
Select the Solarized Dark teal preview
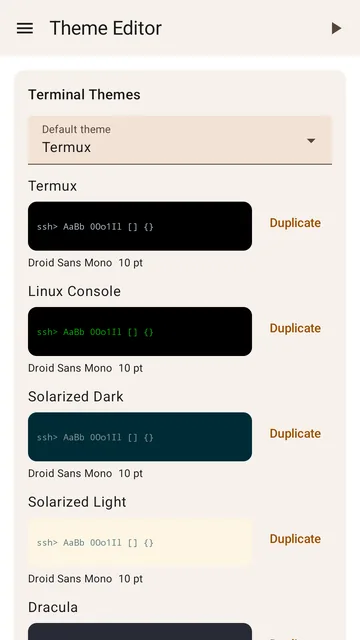[x=140, y=437]
